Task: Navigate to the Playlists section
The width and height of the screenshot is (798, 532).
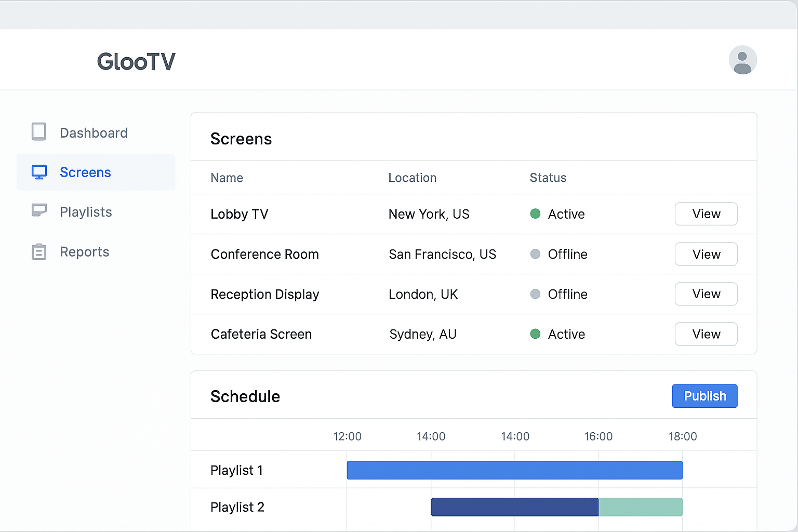Action: point(86,211)
